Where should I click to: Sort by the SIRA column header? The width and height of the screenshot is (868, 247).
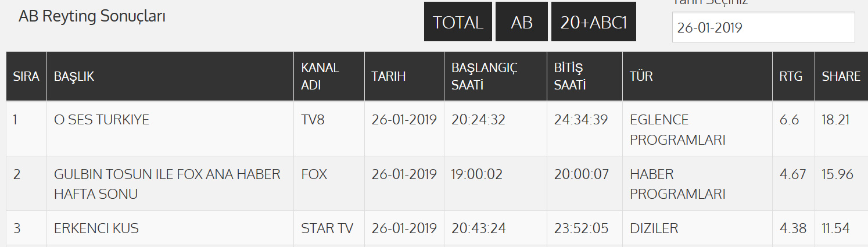coord(26,76)
